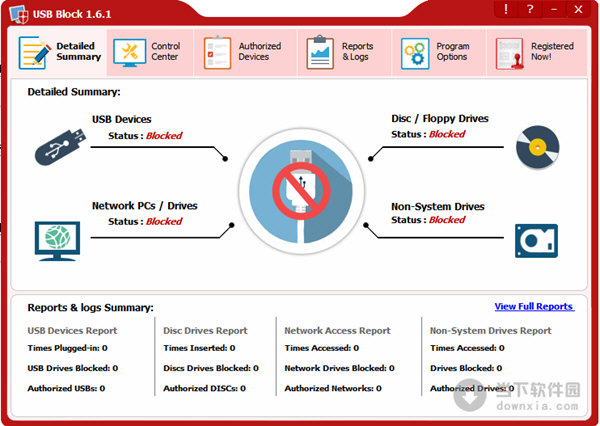Click the Network PCs / Drives heading
The width and height of the screenshot is (600, 426).
point(145,206)
